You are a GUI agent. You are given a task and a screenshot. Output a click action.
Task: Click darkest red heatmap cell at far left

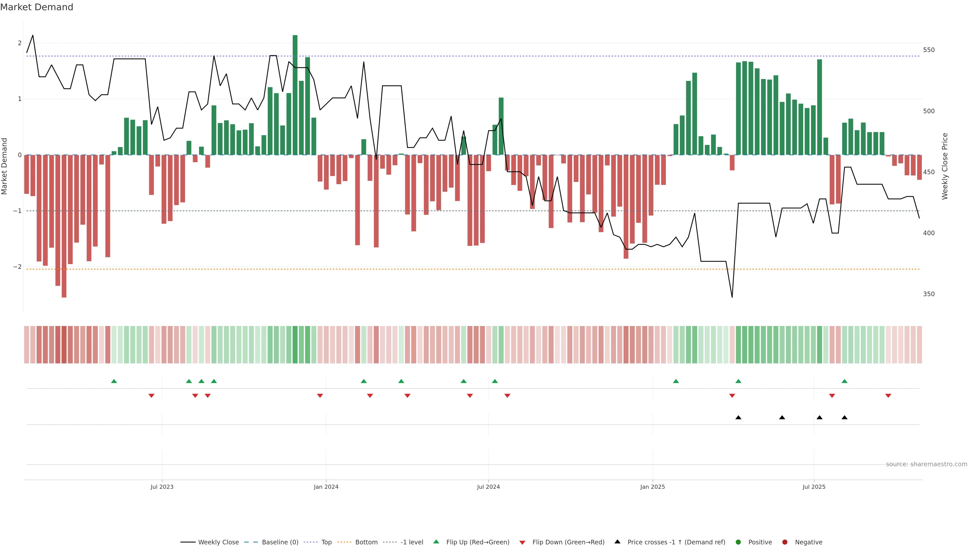pos(64,345)
